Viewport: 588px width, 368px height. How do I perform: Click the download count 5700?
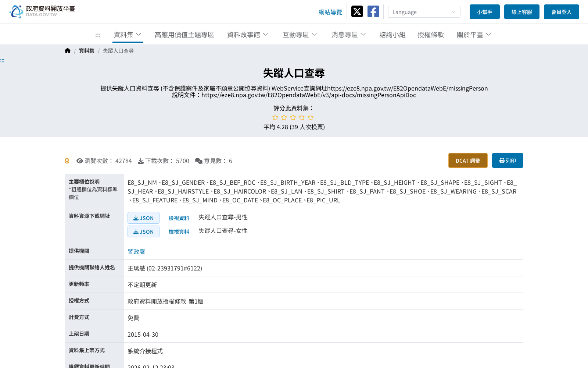182,161
